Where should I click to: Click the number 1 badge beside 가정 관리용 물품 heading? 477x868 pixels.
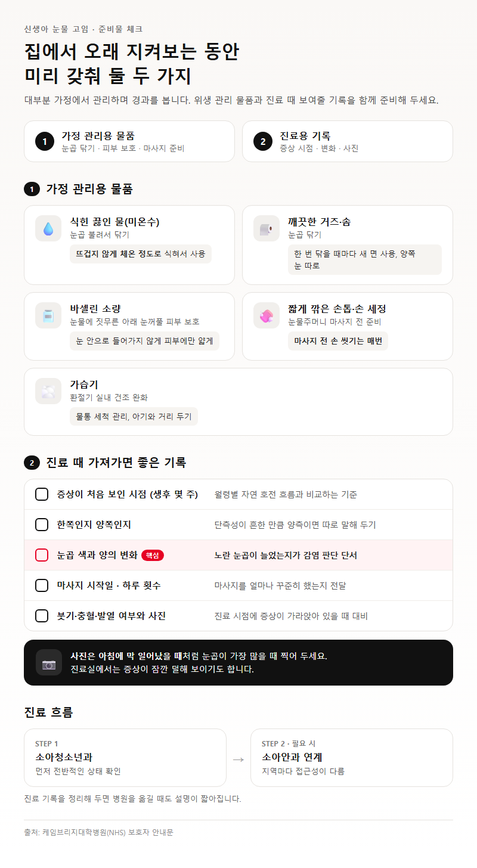tap(32, 190)
